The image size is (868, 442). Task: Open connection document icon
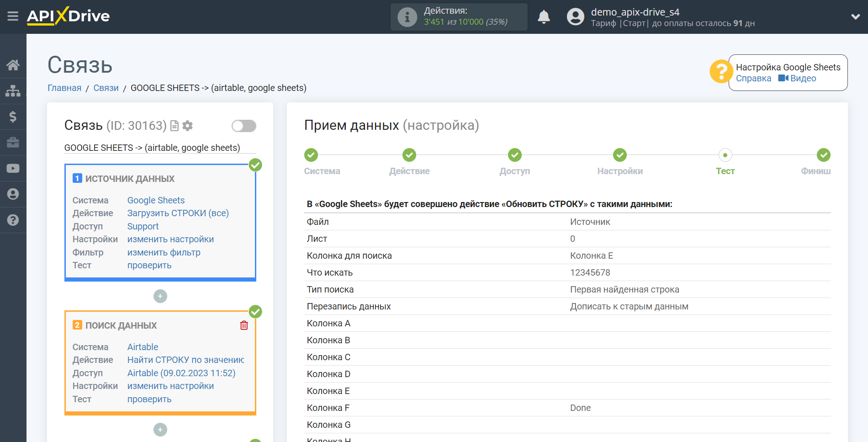tap(174, 126)
